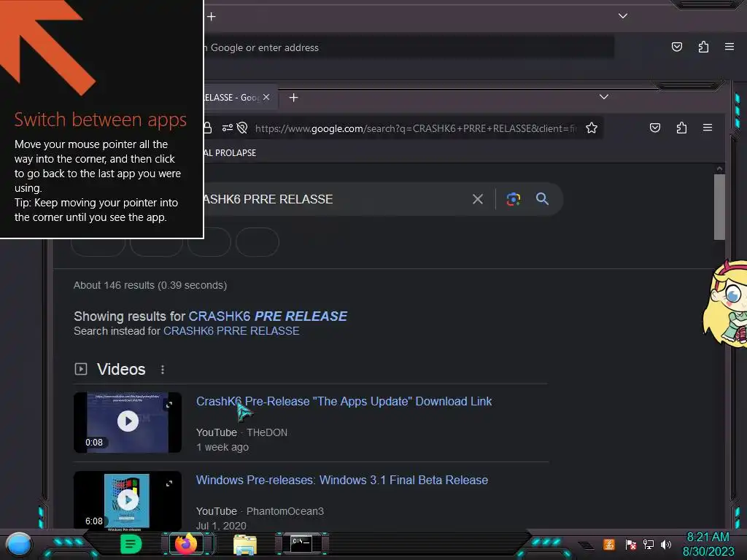Image resolution: width=747 pixels, height=560 pixels.
Task: Click the About 146 results text
Action: [x=150, y=285]
